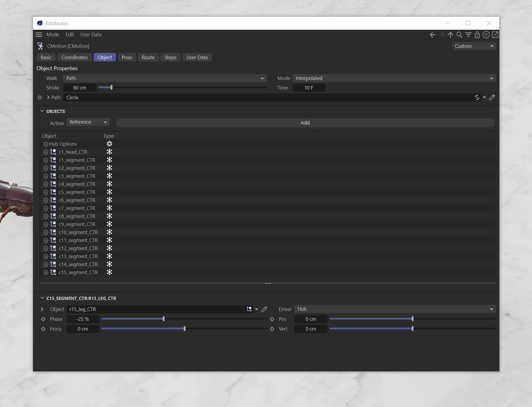Viewport: 532px width, 407px height.
Task: Open the Path field dropdown arrow
Action: click(x=484, y=98)
